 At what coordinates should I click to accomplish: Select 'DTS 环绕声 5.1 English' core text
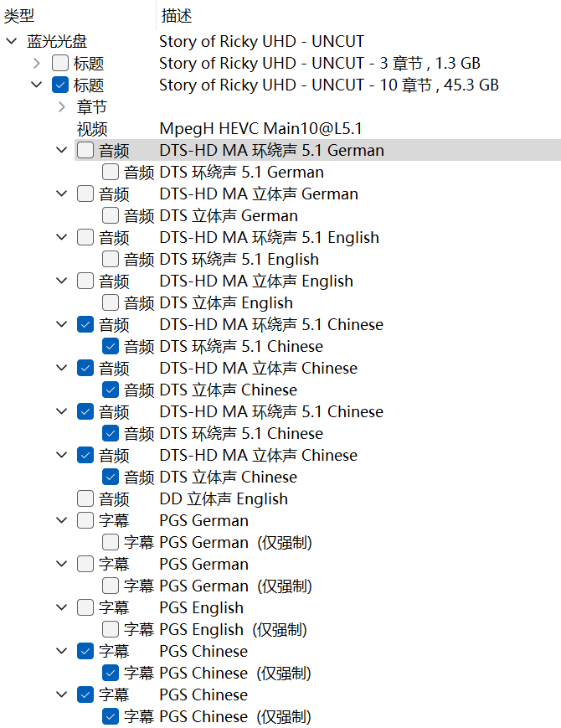pyautogui.click(x=239, y=259)
